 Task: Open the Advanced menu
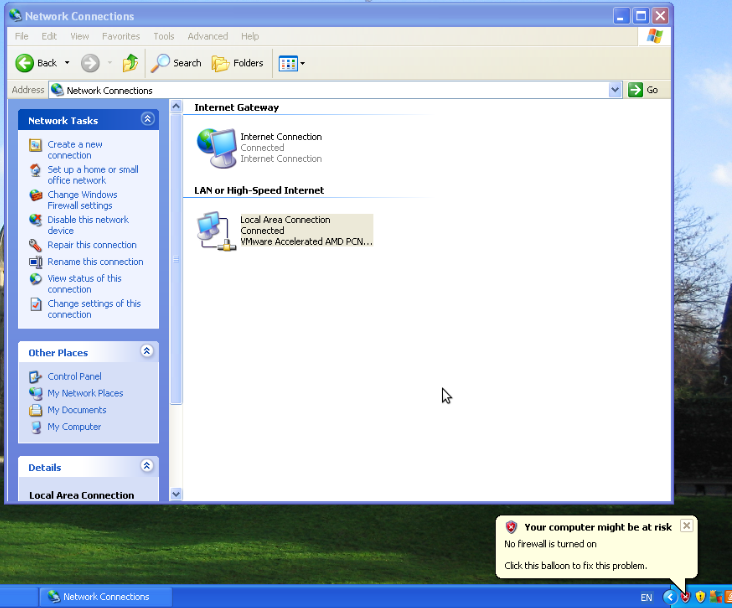pyautogui.click(x=207, y=36)
